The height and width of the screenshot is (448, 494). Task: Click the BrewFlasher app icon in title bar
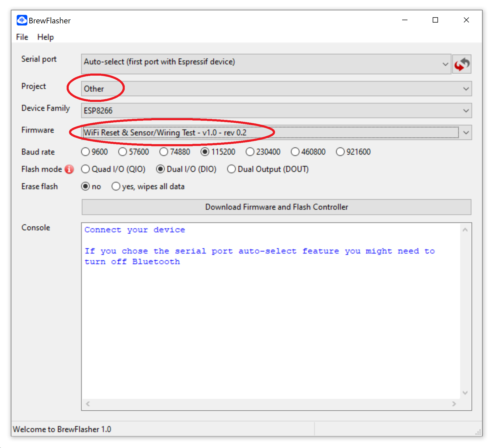click(22, 20)
